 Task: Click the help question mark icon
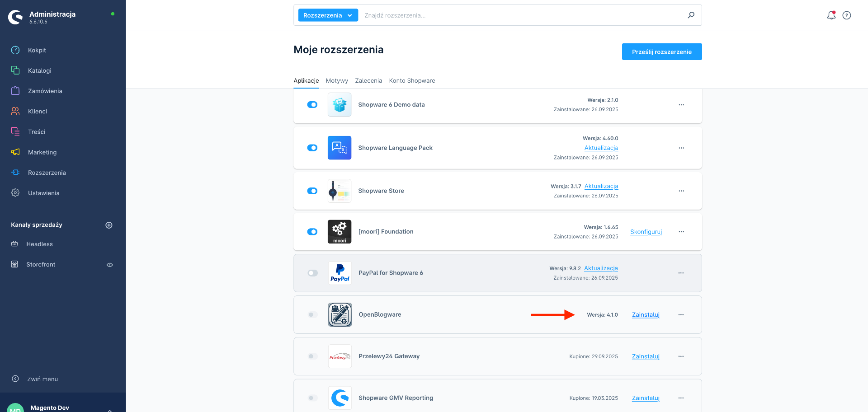(x=847, y=15)
